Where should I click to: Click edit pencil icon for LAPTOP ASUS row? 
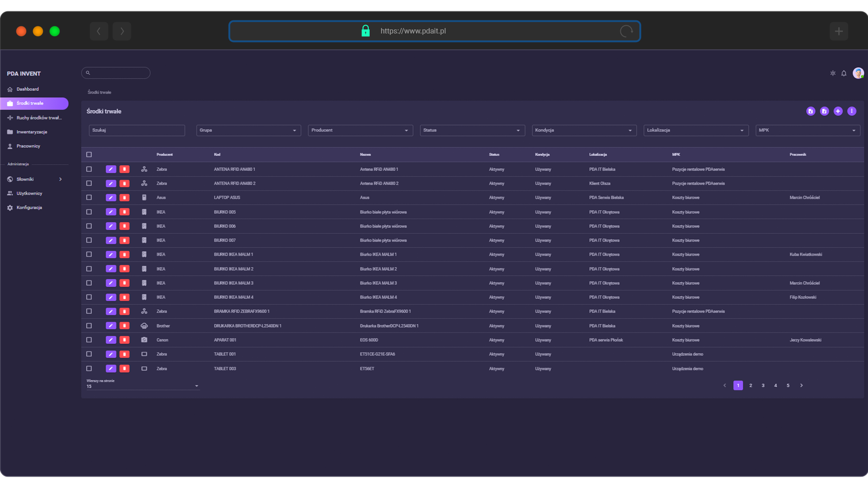pos(111,198)
